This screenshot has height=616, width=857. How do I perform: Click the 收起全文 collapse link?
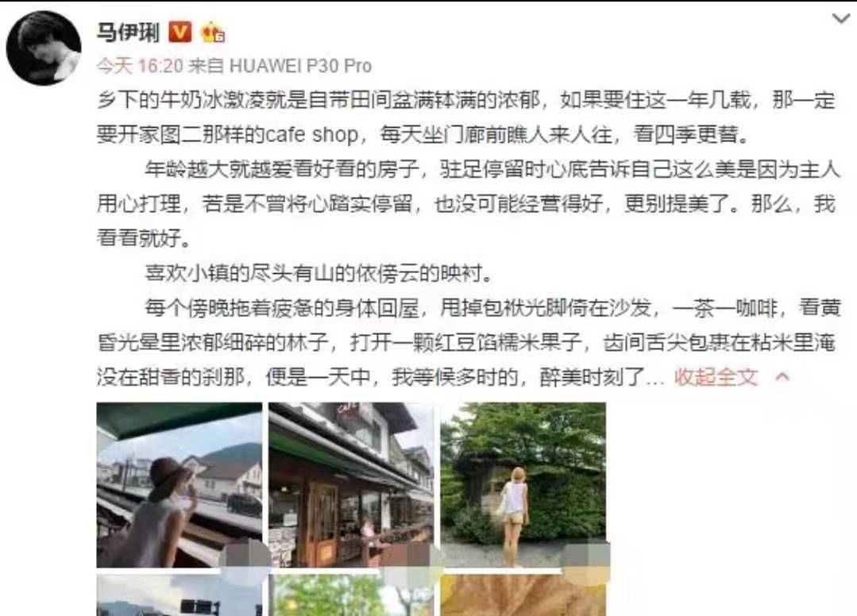point(716,377)
